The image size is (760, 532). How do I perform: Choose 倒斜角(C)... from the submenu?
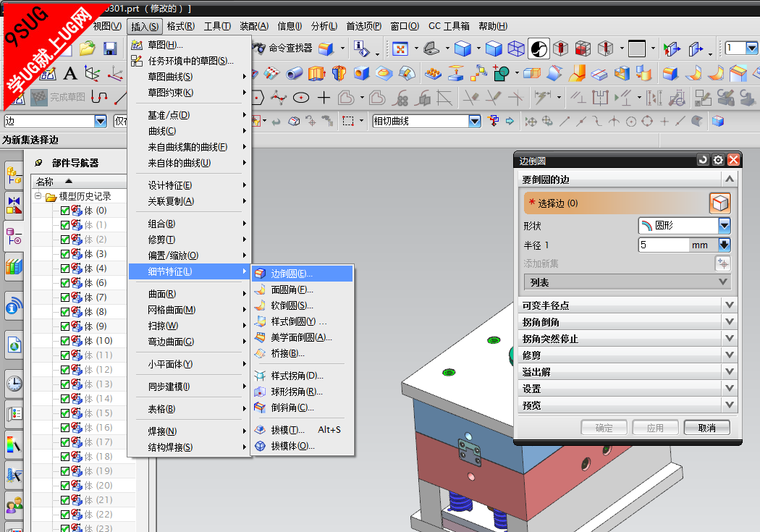302,408
